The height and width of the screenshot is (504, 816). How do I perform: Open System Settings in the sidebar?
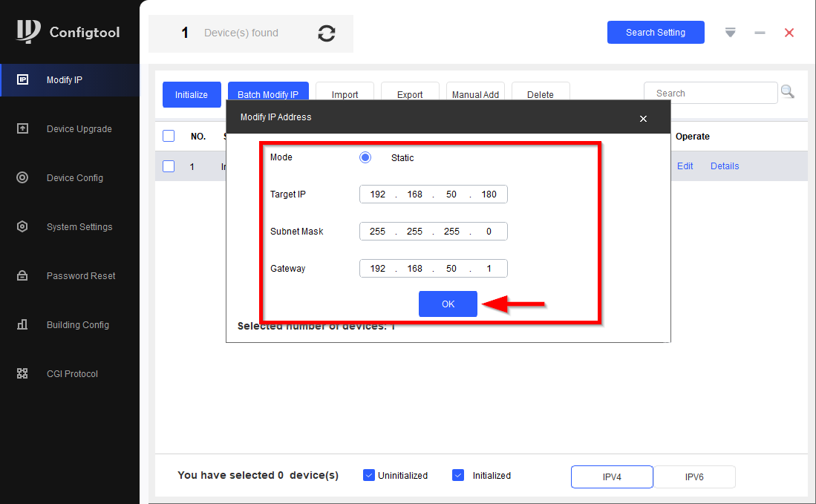click(79, 227)
